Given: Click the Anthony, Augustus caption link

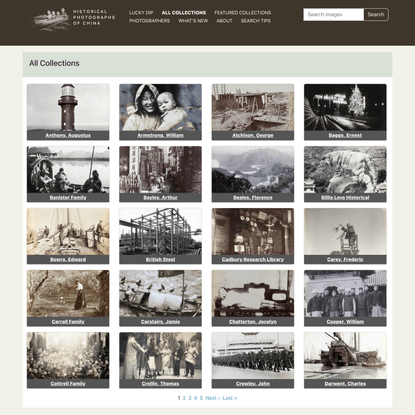Looking at the screenshot, I should [68, 135].
